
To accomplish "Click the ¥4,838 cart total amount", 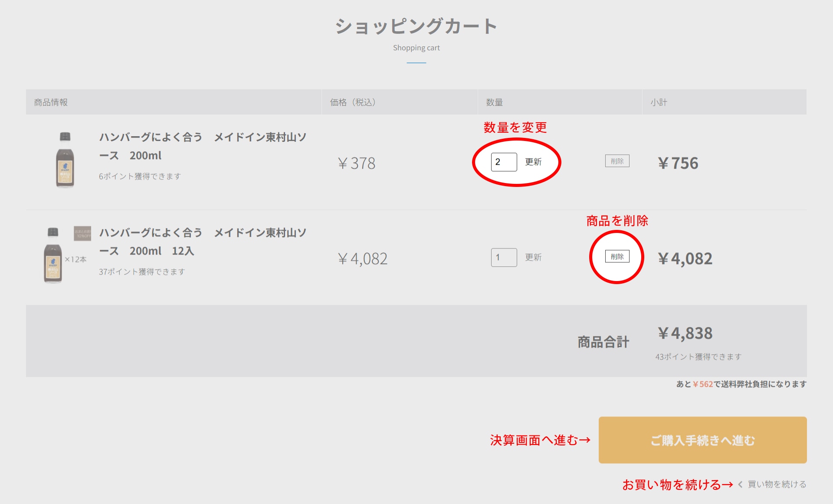I will click(x=685, y=333).
